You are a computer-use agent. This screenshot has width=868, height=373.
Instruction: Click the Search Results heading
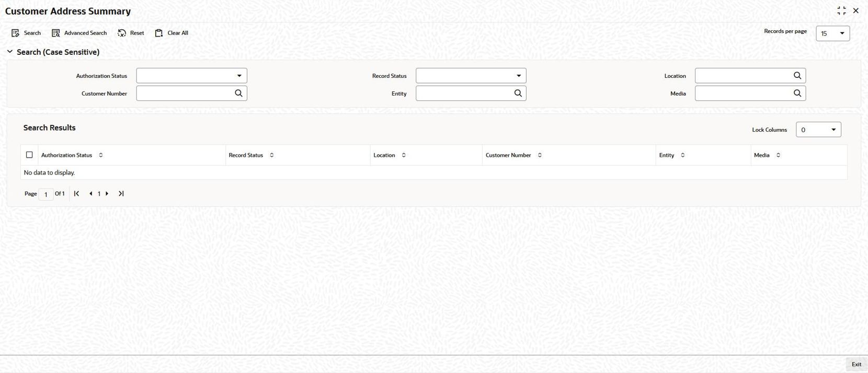[50, 127]
